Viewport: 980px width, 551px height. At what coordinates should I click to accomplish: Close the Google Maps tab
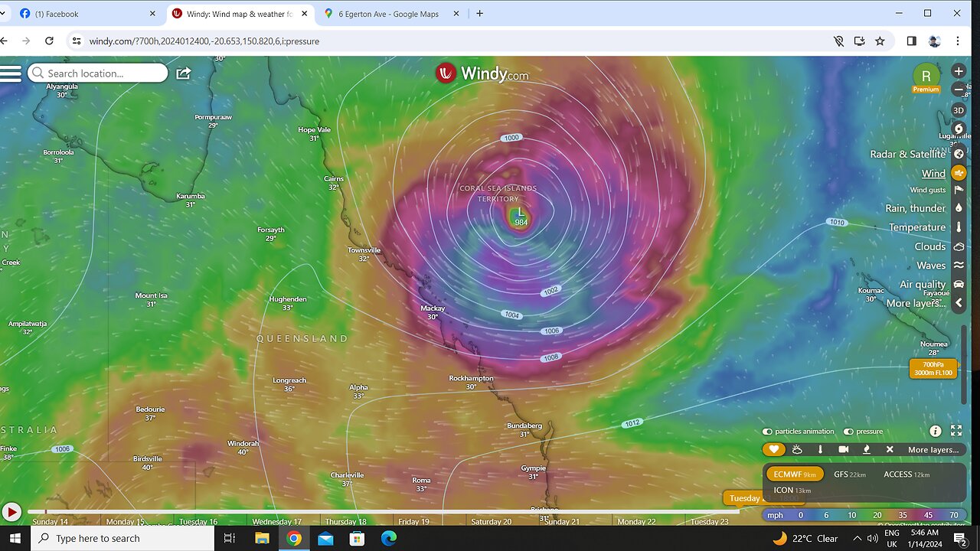click(x=456, y=14)
